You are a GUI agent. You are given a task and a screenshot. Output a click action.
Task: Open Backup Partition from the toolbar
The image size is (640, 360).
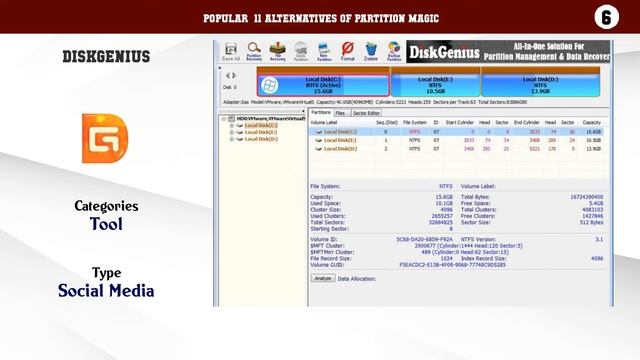[x=394, y=52]
